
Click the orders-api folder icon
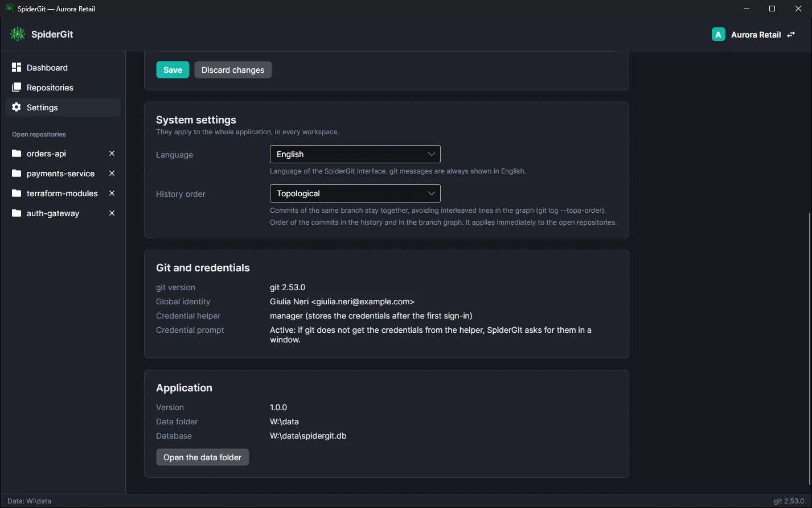tap(17, 154)
